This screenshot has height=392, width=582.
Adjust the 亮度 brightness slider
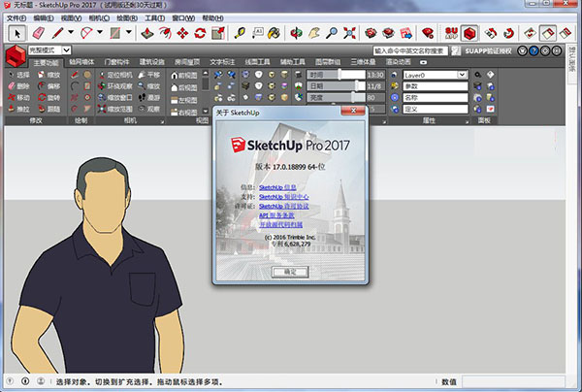tap(337, 98)
